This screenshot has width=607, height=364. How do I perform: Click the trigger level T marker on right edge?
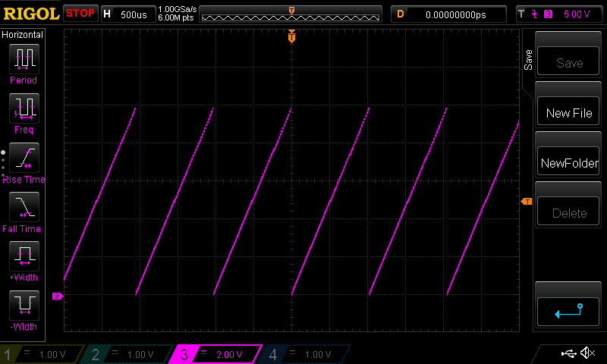tap(527, 201)
